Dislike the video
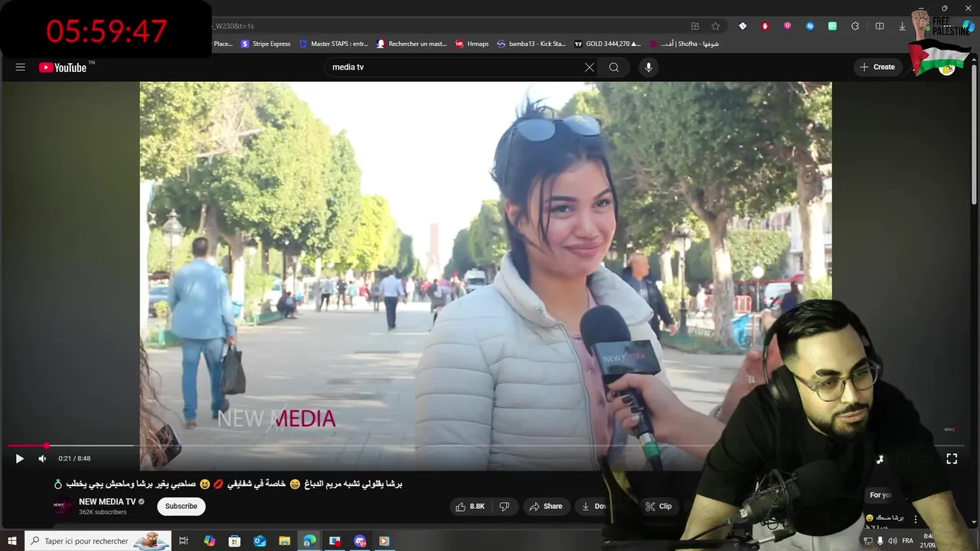 pyautogui.click(x=504, y=506)
